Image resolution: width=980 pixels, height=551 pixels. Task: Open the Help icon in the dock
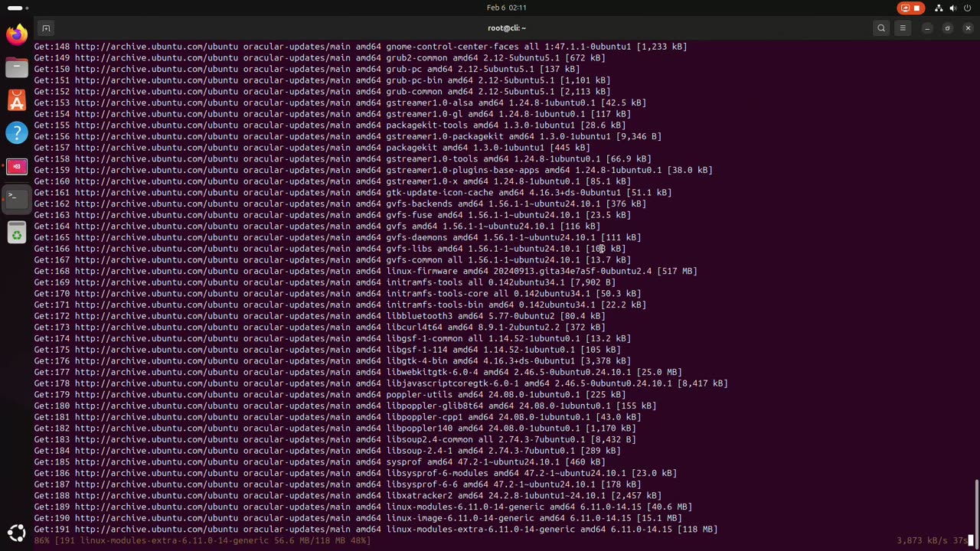(16, 133)
